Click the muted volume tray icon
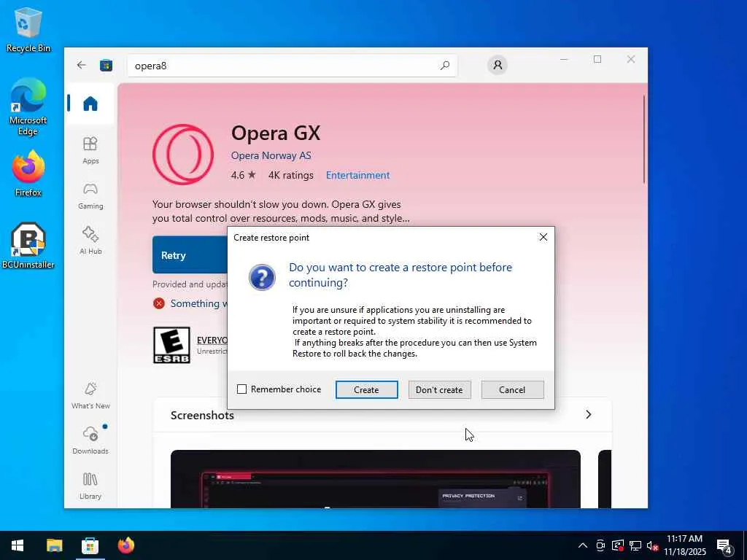Screen dimensions: 747x560 click(652, 545)
